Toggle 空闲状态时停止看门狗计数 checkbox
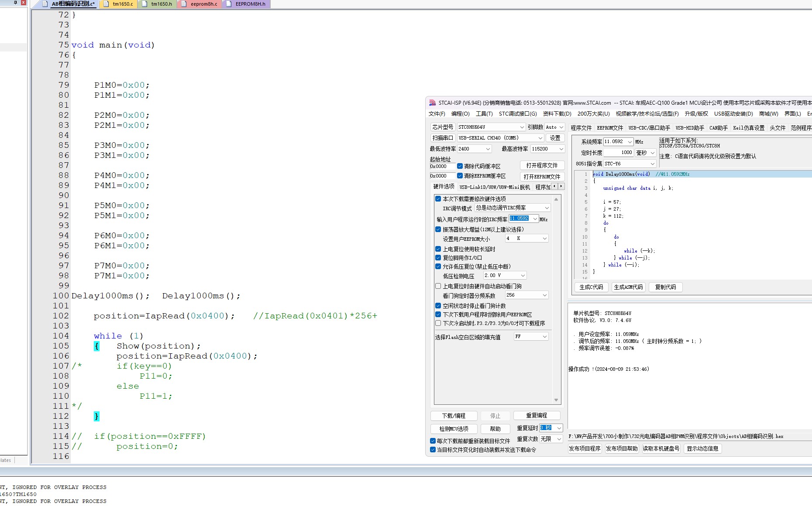 (438, 306)
